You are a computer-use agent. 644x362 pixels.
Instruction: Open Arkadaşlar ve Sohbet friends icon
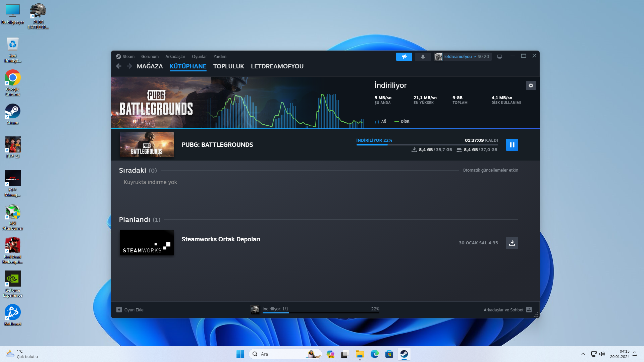pos(529,310)
